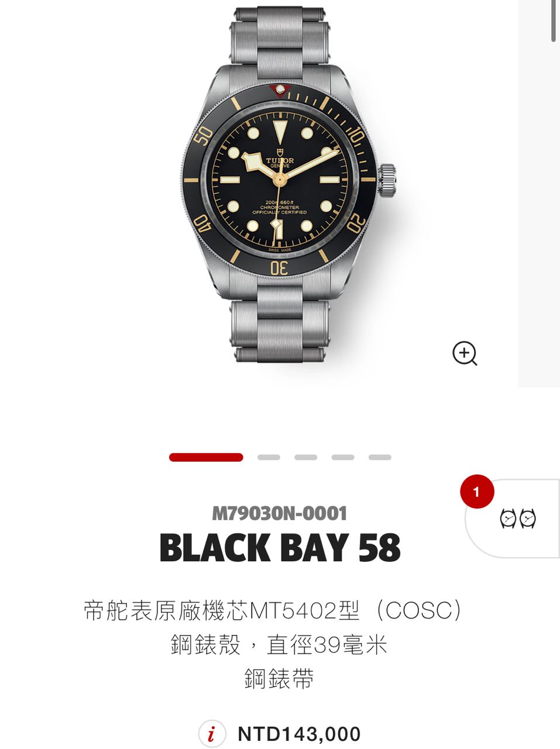This screenshot has width=560, height=749.
Task: Tap the grey next-image panel on right
Action: (539, 193)
